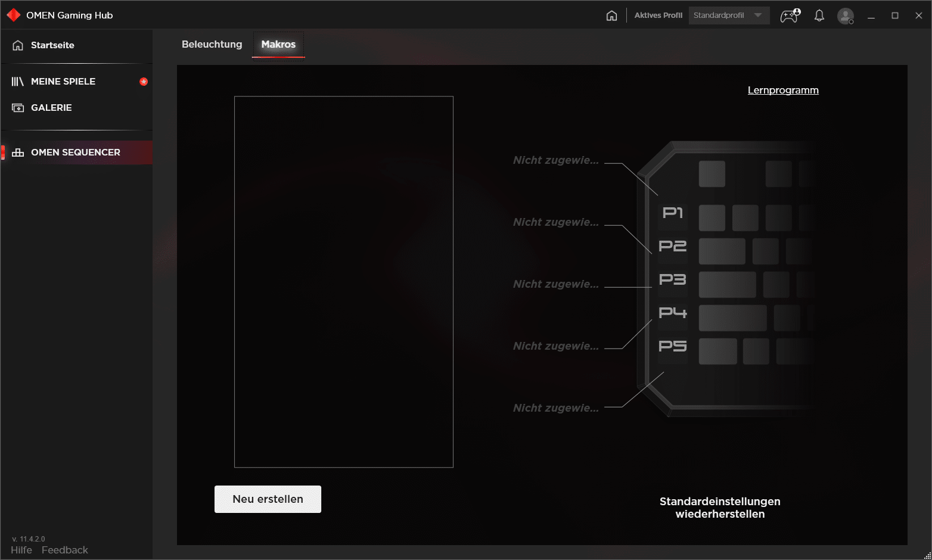Click Standardeinstellungen wiederherstellen
Viewport: 932px width, 560px height.
pos(720,508)
